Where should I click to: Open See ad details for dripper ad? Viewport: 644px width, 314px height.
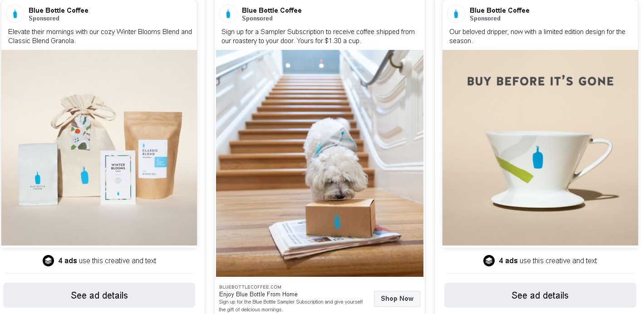pos(540,295)
